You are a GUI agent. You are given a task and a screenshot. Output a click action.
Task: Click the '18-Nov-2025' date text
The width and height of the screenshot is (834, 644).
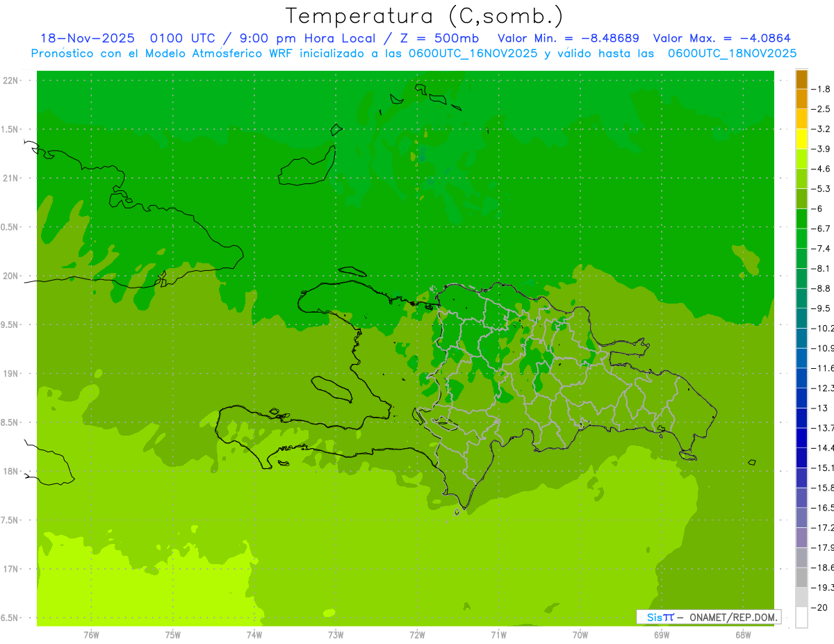point(88,38)
